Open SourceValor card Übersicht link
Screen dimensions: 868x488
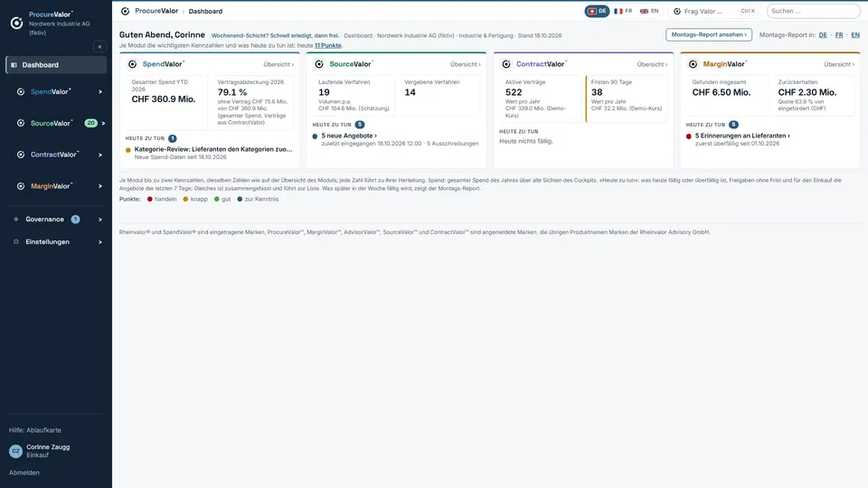point(465,64)
